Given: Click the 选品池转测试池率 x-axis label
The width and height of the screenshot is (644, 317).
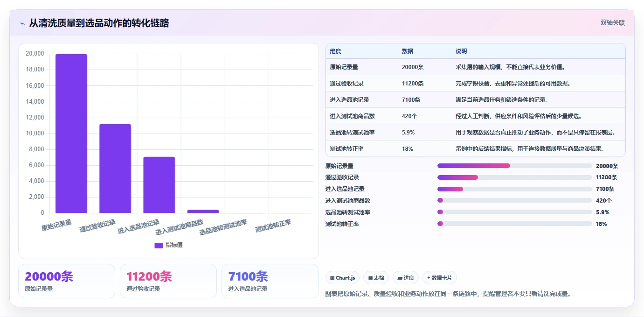Looking at the screenshot, I should (x=223, y=226).
